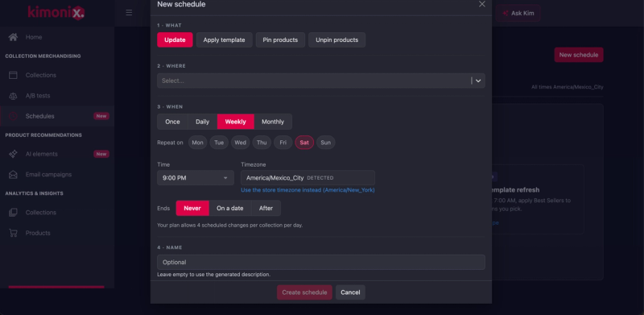
Task: Toggle Wed repeat day
Action: point(240,143)
